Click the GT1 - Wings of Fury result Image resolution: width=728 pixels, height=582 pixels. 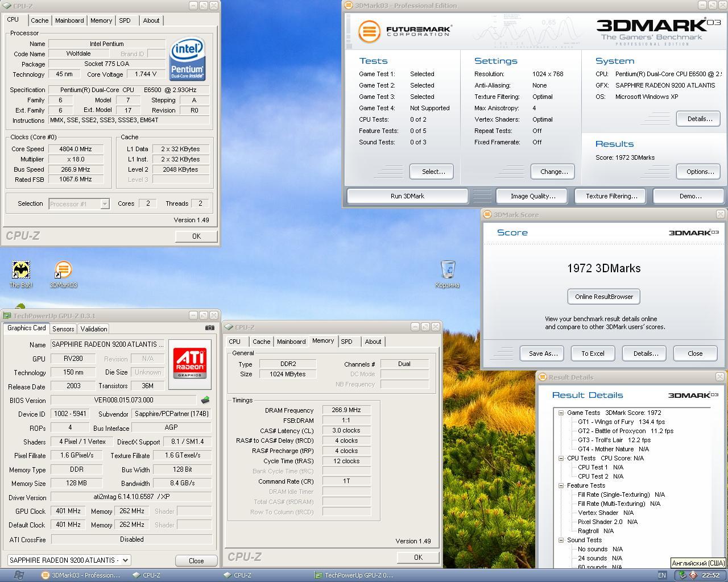(622, 422)
